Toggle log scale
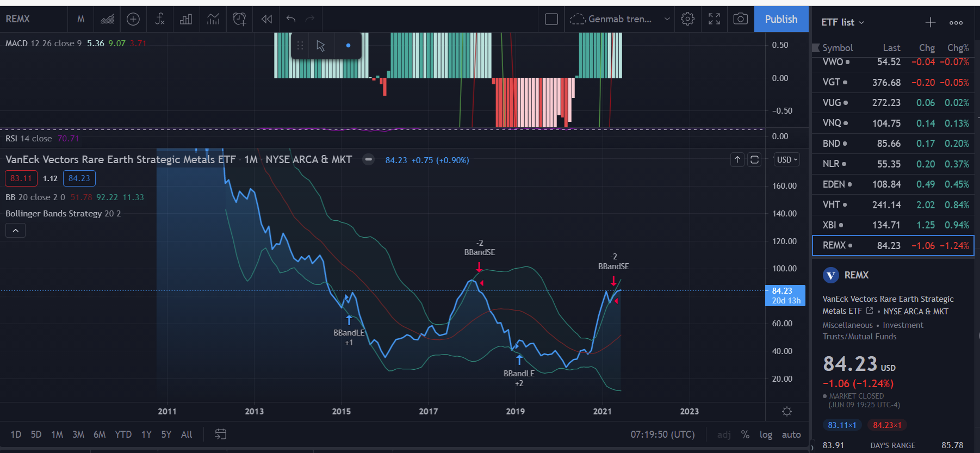The image size is (980, 453). tap(766, 435)
